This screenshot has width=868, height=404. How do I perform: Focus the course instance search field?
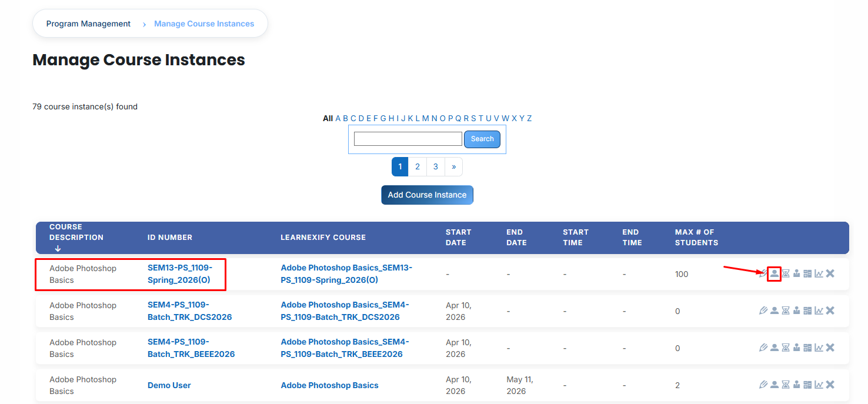tap(408, 139)
